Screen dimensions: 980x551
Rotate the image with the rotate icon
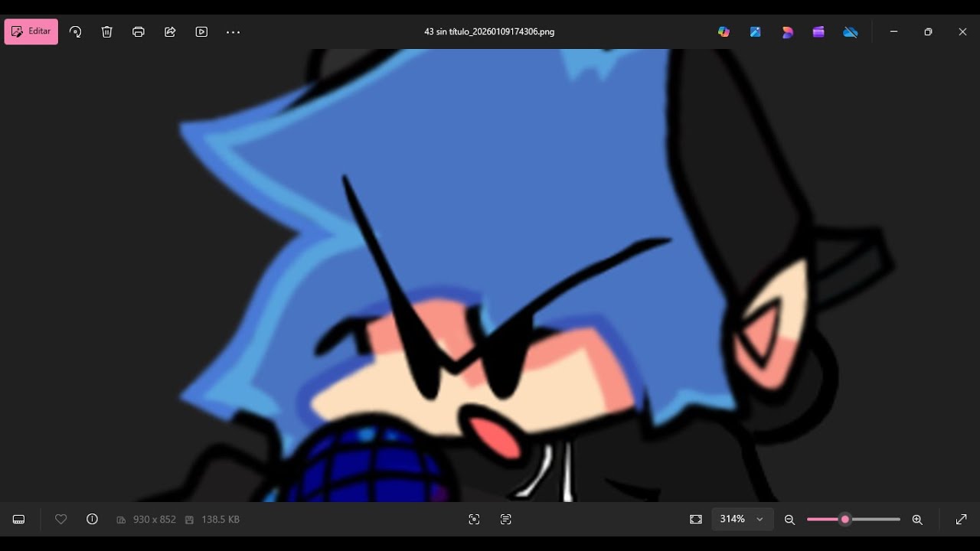click(75, 31)
